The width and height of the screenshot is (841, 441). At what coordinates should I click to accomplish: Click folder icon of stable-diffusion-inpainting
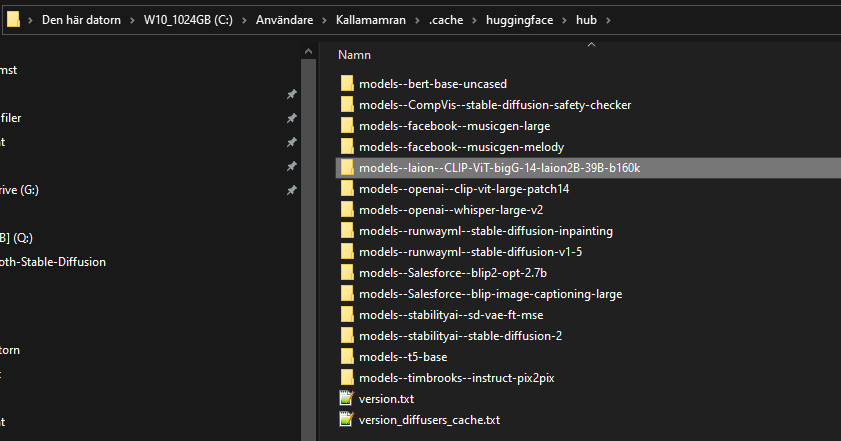click(x=347, y=231)
